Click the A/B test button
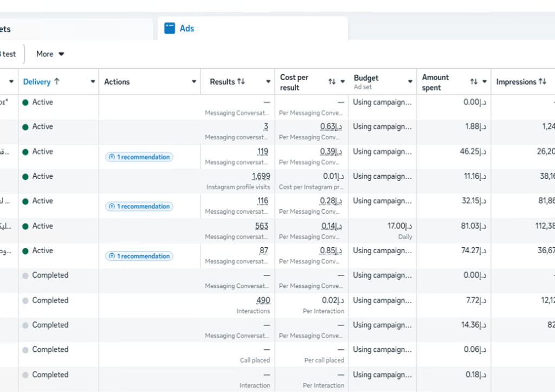 tap(9, 54)
